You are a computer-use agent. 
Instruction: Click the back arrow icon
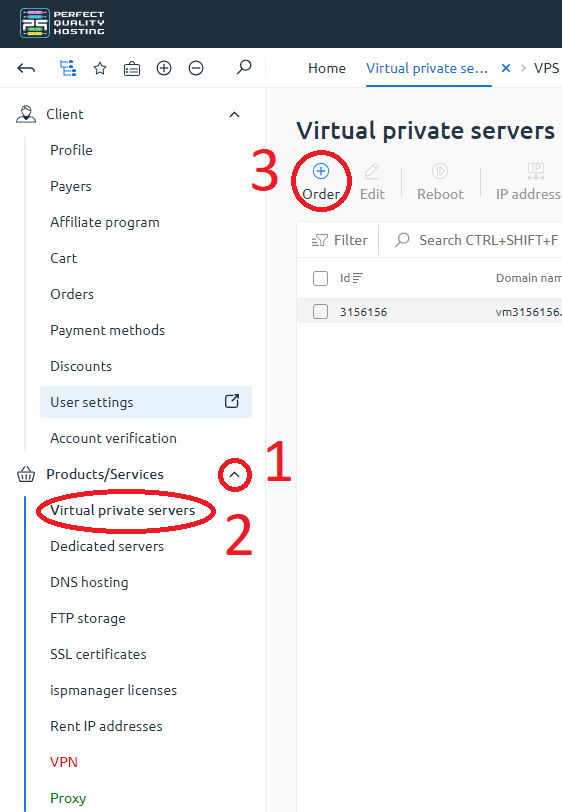pos(26,68)
